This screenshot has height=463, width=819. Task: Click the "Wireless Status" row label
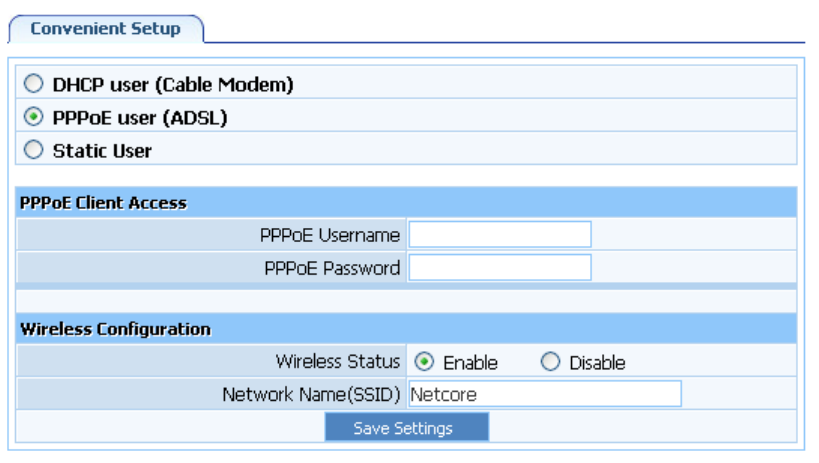point(337,361)
